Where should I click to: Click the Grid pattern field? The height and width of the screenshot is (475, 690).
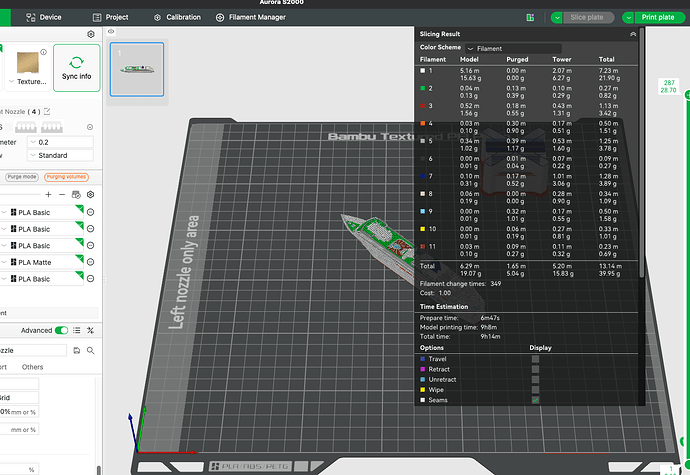coord(19,398)
